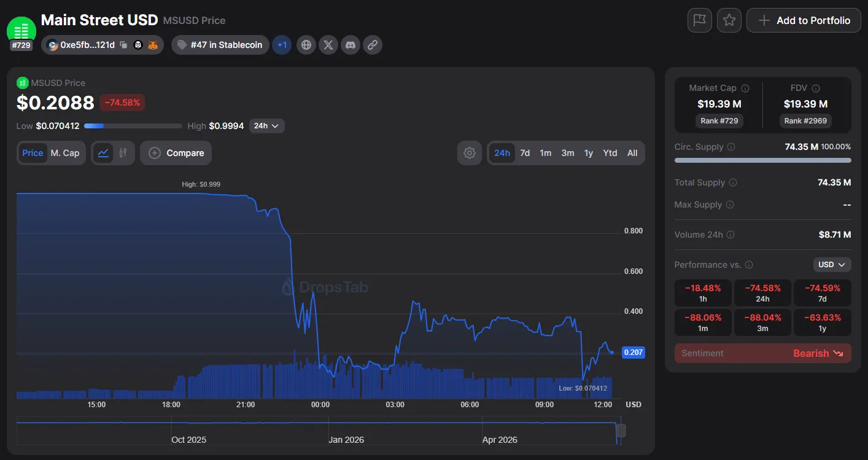Click the Market Cap Rank #729 badge
Image resolution: width=868 pixels, height=460 pixels.
[719, 121]
